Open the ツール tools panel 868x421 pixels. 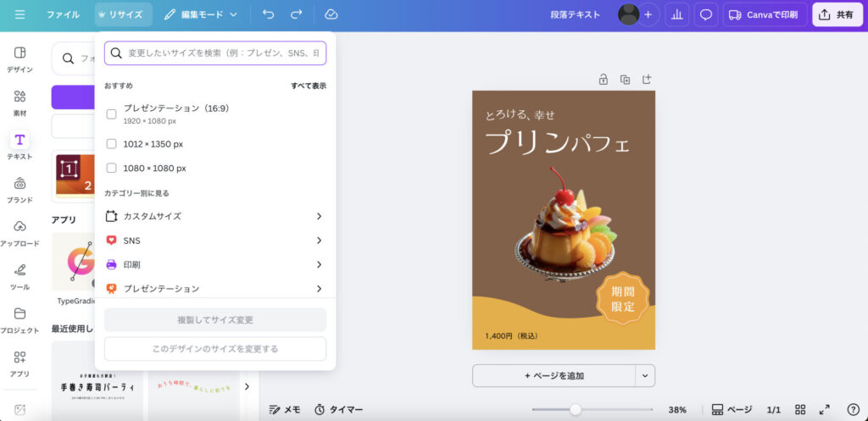click(x=20, y=278)
